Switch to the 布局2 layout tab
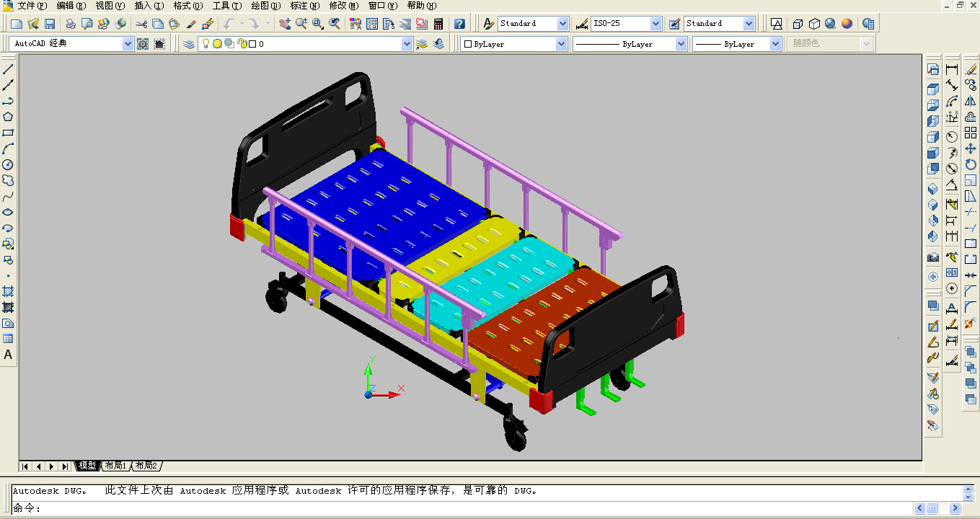The height and width of the screenshot is (519, 980). [146, 466]
